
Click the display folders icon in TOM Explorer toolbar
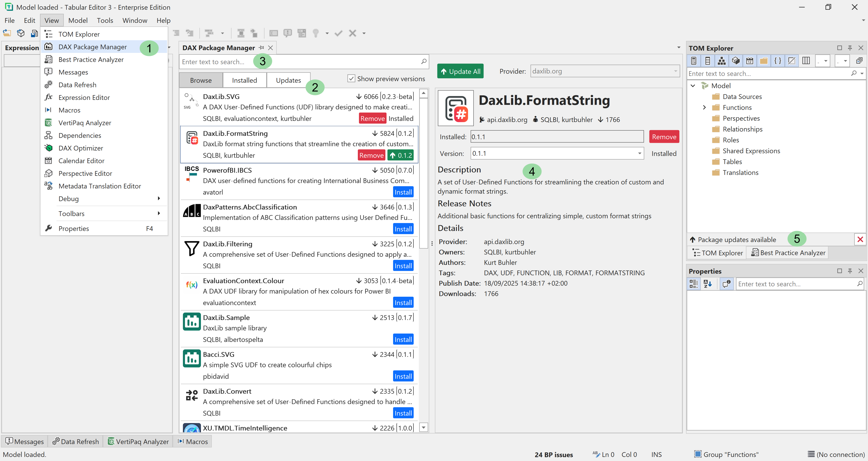pyautogui.click(x=764, y=61)
